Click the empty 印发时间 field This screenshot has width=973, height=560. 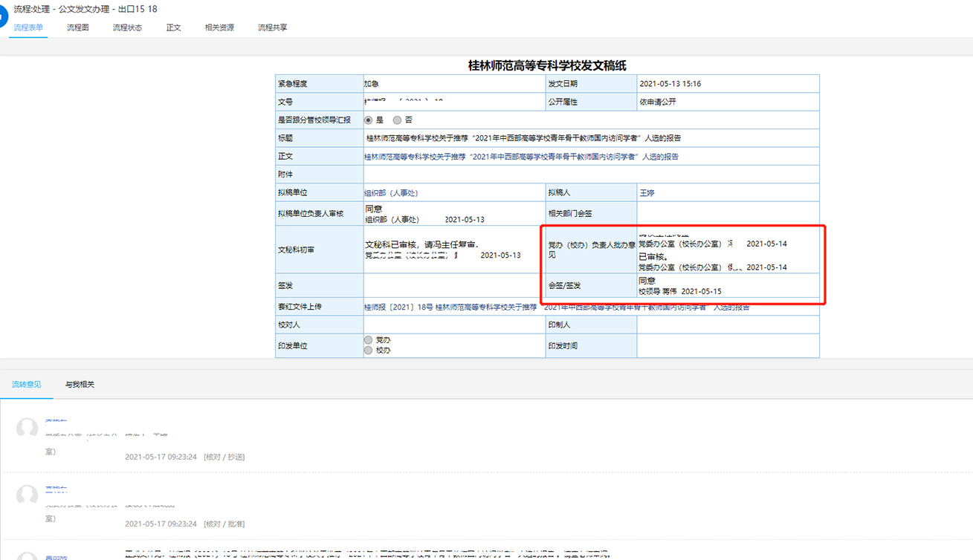728,345
